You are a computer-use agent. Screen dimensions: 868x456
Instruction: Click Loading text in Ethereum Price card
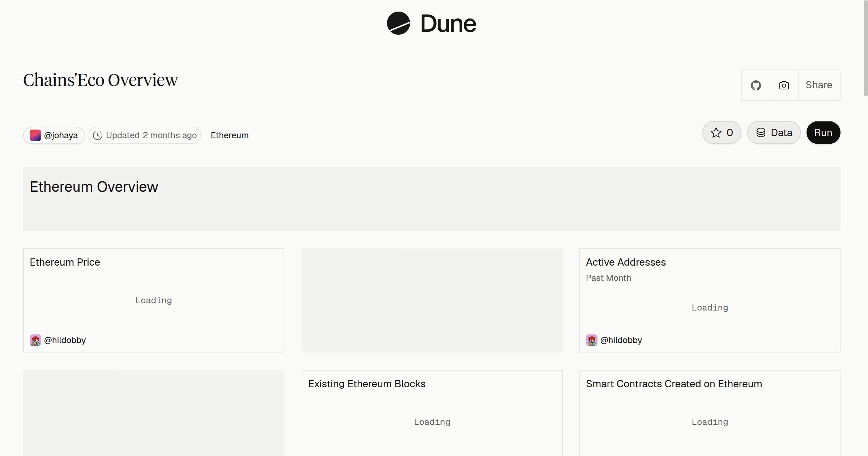point(154,300)
